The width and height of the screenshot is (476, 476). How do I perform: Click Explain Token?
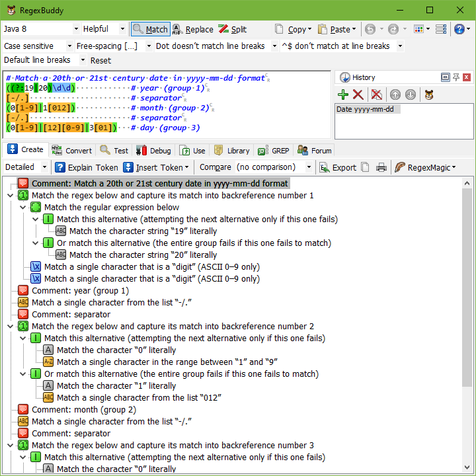[x=87, y=167]
